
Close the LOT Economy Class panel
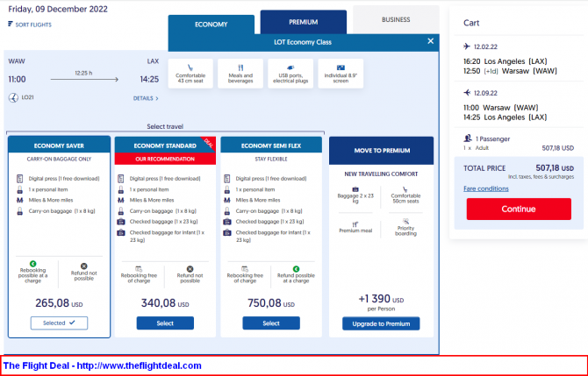[431, 41]
